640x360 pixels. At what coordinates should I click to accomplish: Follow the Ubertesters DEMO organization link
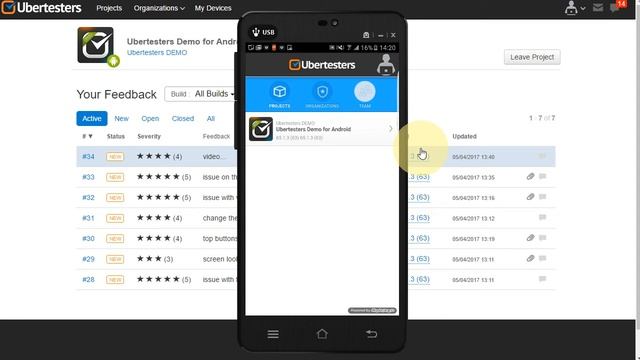click(157, 53)
